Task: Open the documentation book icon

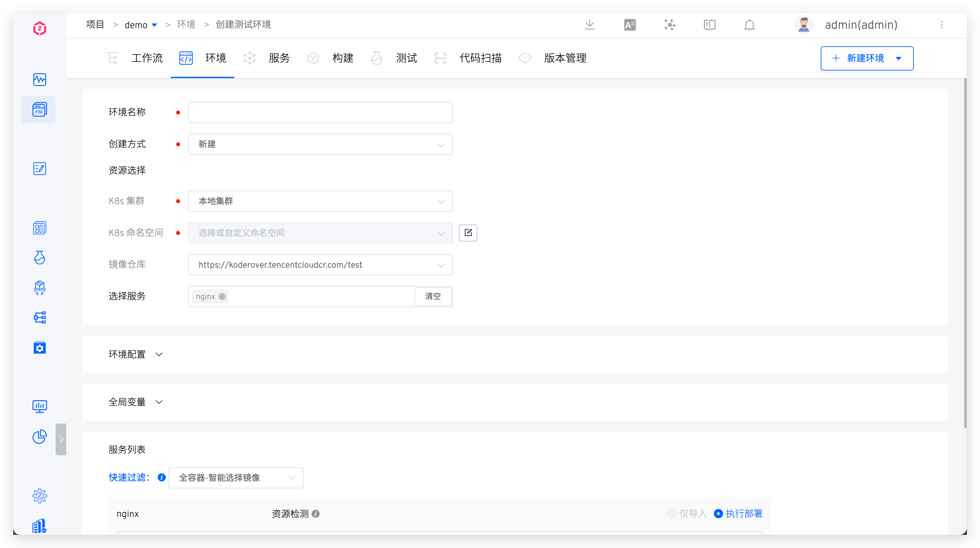Action: (x=709, y=25)
